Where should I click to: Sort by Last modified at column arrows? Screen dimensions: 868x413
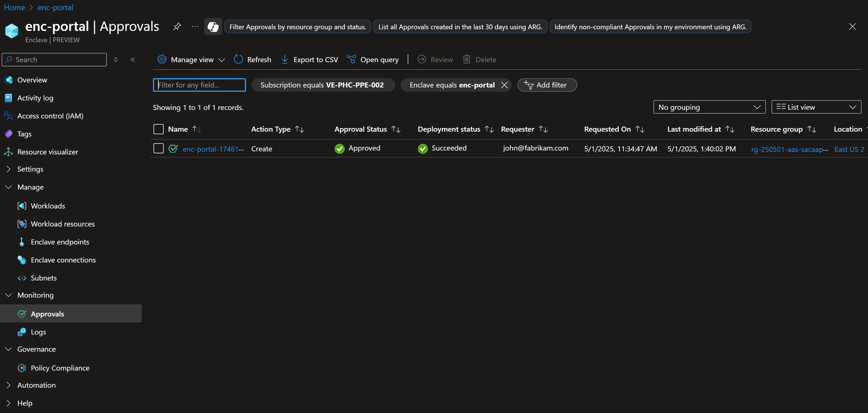pos(730,129)
